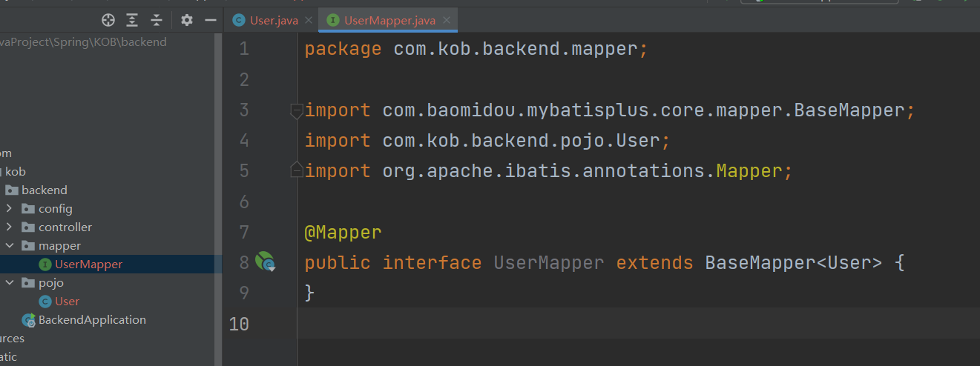Image resolution: width=980 pixels, height=366 pixels.
Task: Click the gutter implementation icon on line 8
Action: [x=265, y=262]
